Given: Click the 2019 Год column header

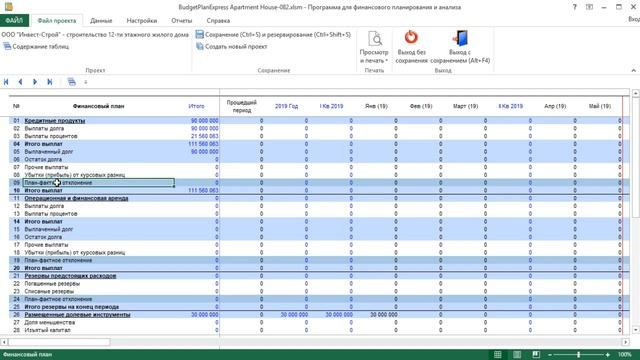Looking at the screenshot, I should (x=286, y=106).
